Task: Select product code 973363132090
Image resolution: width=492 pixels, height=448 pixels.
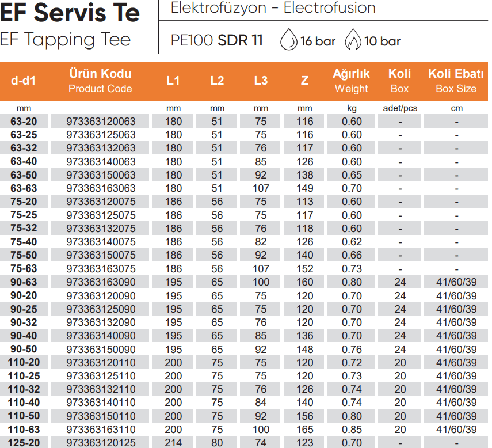Action: point(101,322)
